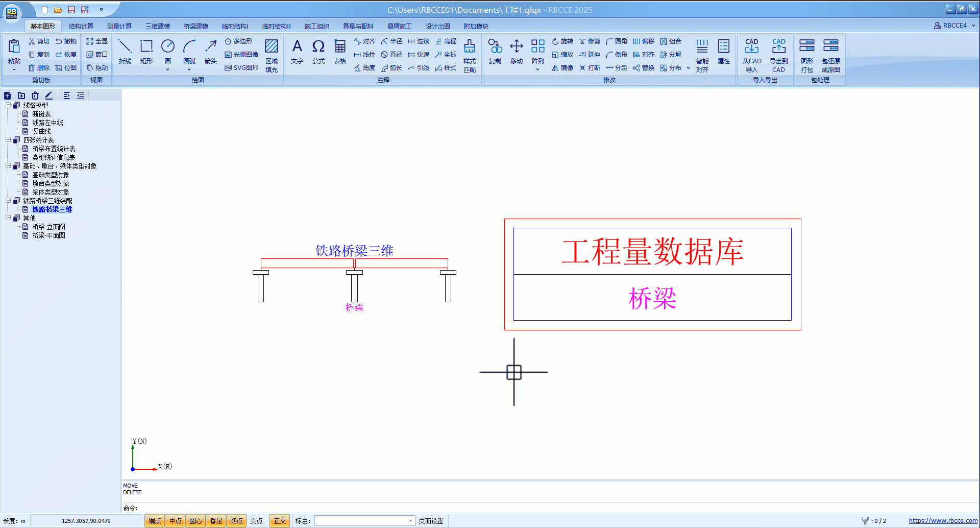Insert text with the 文字 tool
This screenshot has width=980, height=528.
(x=297, y=51)
